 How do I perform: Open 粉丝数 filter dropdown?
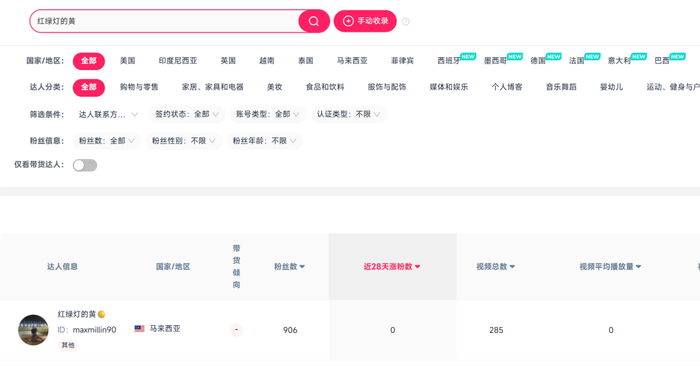pos(107,141)
